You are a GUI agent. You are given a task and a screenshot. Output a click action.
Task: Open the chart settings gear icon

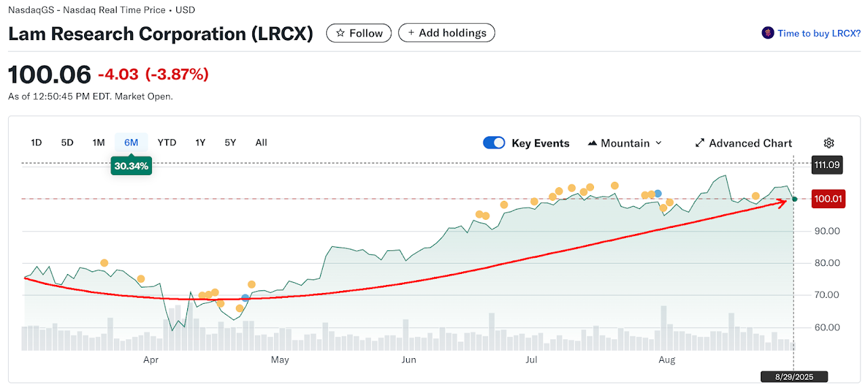829,143
